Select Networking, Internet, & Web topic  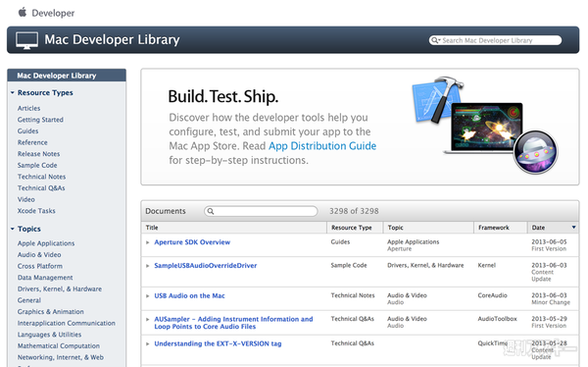[61, 357]
